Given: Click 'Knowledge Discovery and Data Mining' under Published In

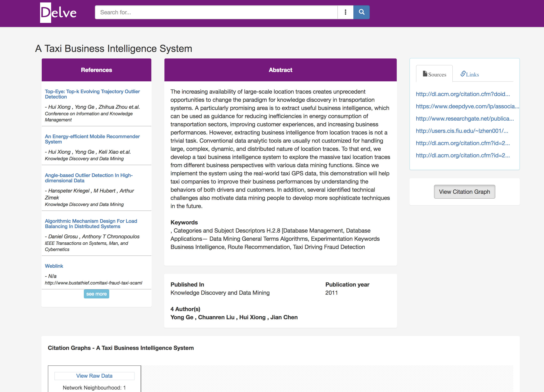Looking at the screenshot, I should [220, 293].
